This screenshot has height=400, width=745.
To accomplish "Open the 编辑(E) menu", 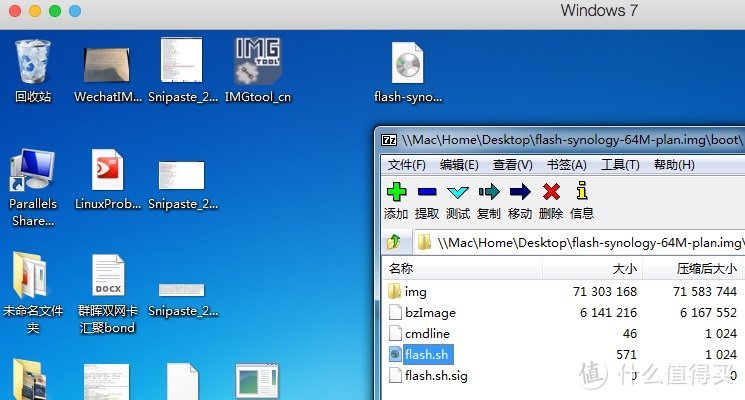I will [x=459, y=165].
